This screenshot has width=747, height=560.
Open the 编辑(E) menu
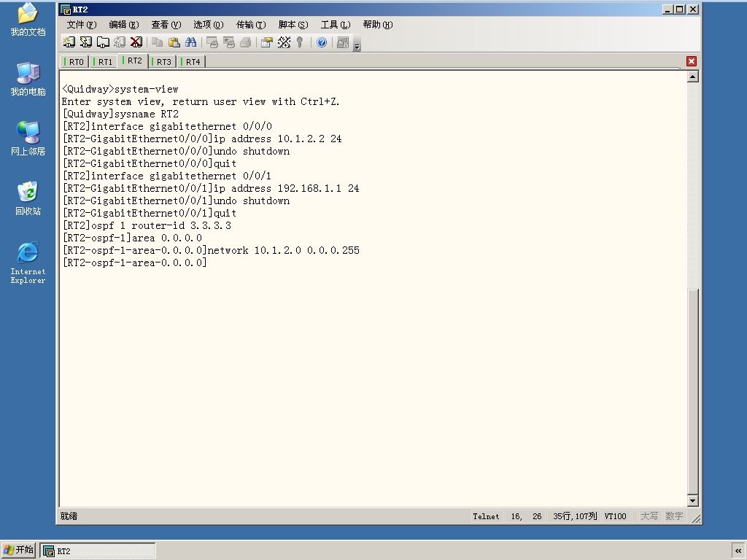tap(124, 25)
